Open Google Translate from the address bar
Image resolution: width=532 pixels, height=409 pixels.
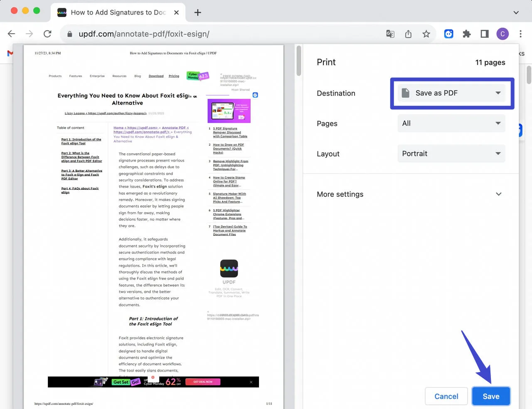[x=390, y=34]
